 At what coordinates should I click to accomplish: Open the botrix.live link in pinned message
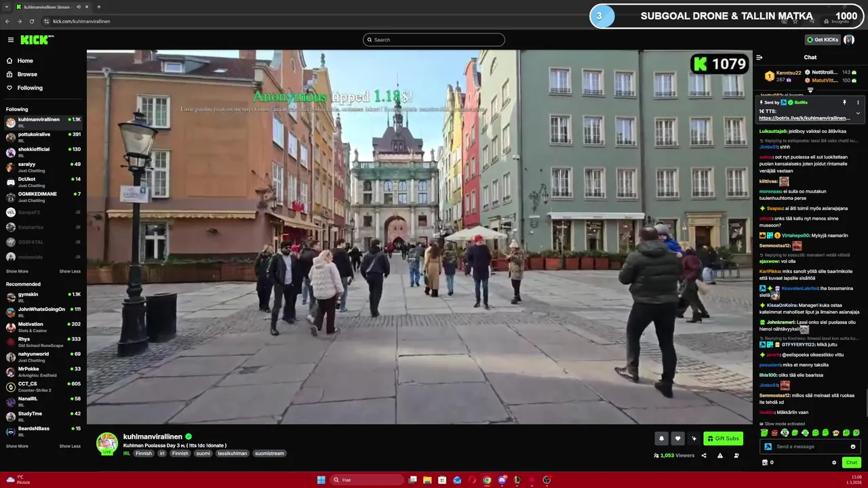coord(804,118)
